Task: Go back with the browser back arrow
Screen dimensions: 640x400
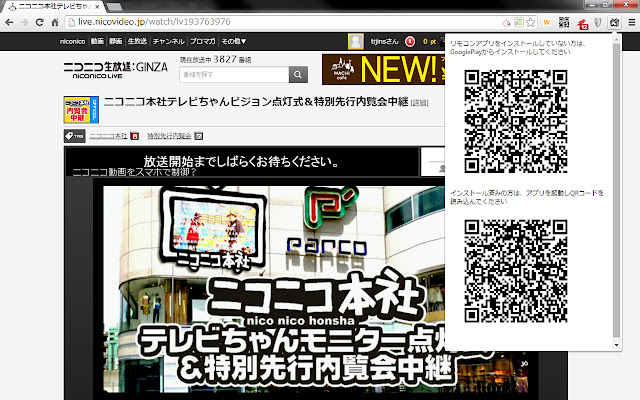Action: (9, 22)
